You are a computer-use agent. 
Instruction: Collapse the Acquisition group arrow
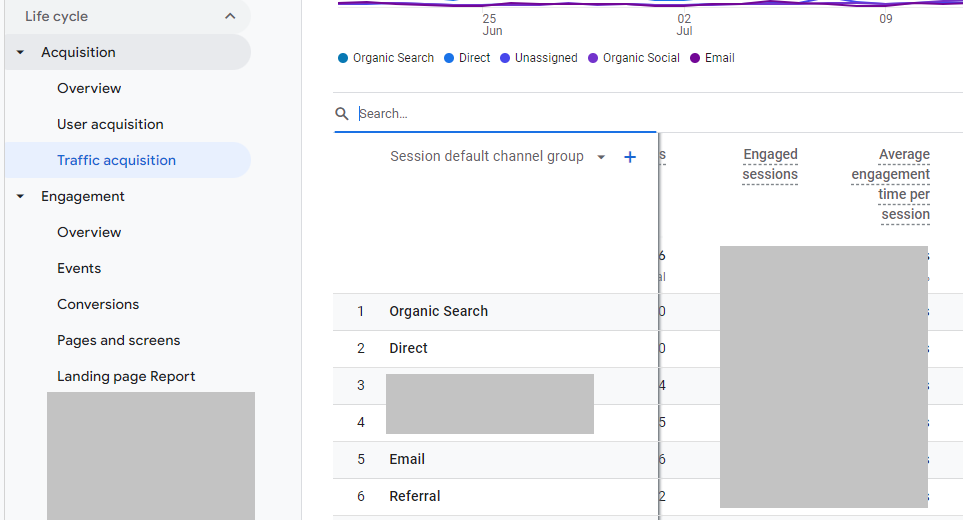click(x=21, y=53)
